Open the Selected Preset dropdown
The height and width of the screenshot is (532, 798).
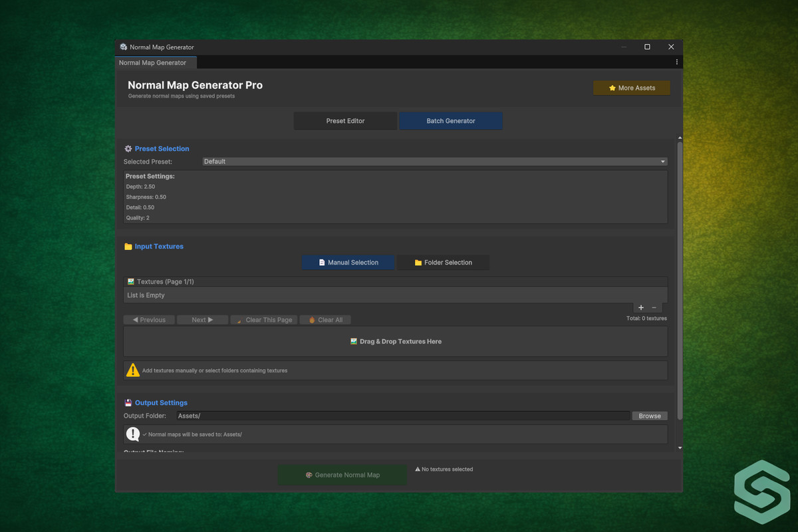point(434,162)
